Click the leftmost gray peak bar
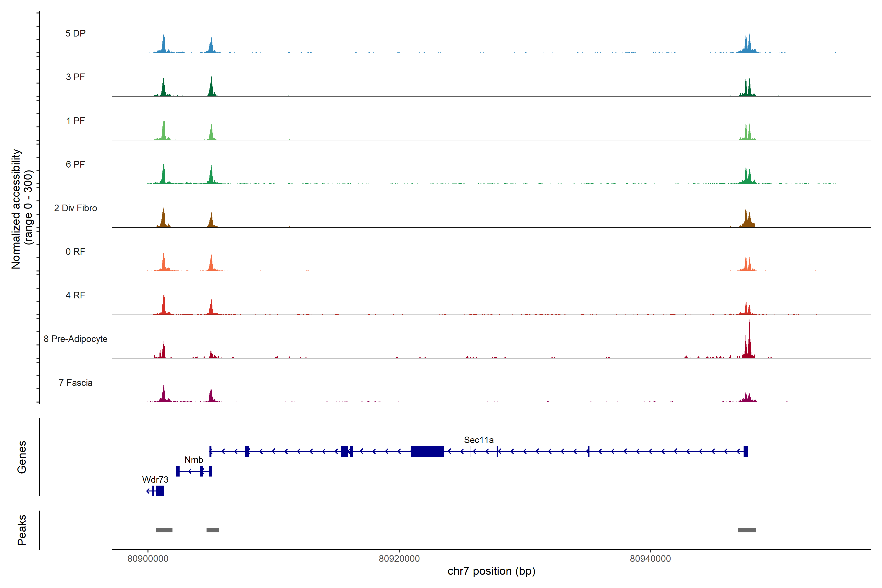 (164, 530)
